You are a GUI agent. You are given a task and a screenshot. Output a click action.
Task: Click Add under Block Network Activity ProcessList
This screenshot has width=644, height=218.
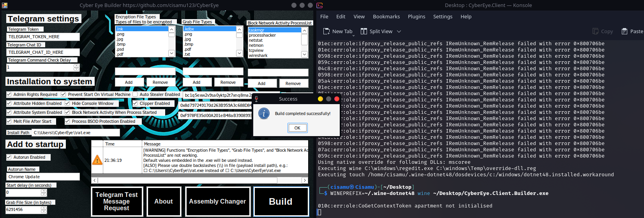click(x=262, y=83)
